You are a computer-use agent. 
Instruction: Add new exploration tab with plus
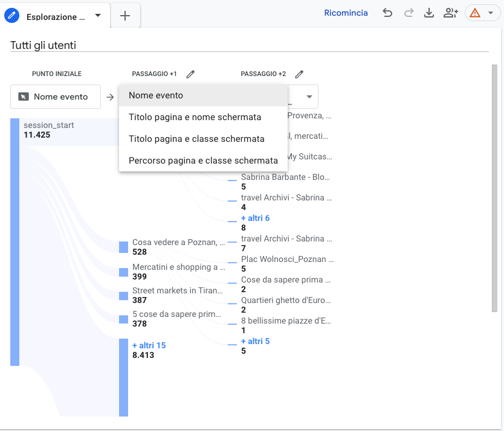pyautogui.click(x=125, y=16)
